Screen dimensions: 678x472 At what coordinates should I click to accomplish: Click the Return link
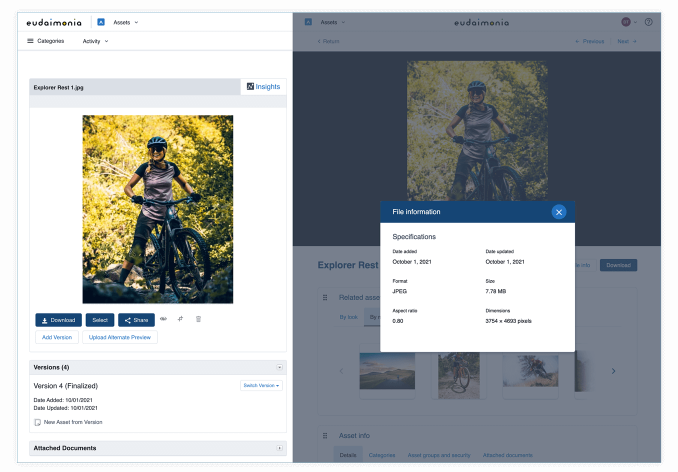pyautogui.click(x=328, y=41)
